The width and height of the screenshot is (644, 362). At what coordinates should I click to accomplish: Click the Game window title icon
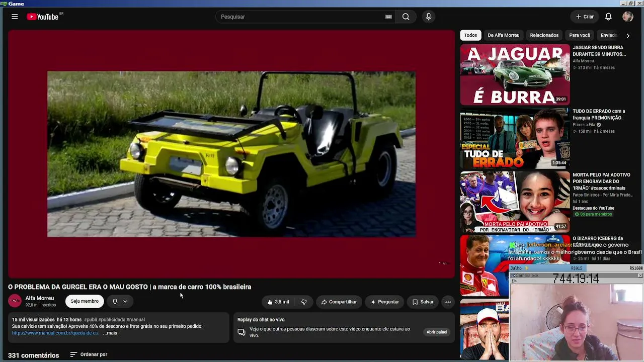click(x=3, y=4)
